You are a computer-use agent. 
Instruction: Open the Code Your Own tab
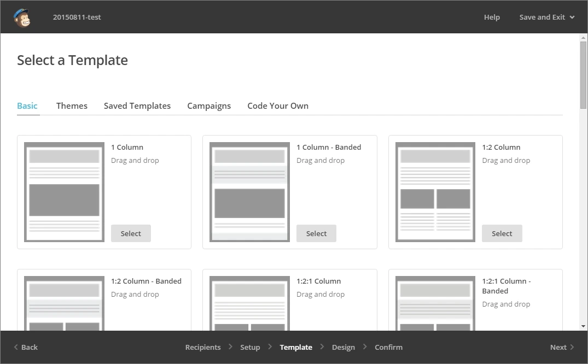point(278,105)
